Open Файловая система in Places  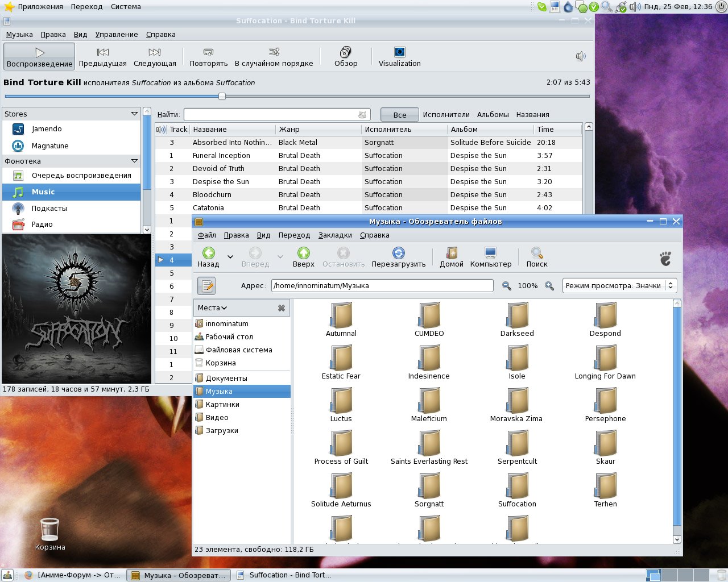[242, 350]
